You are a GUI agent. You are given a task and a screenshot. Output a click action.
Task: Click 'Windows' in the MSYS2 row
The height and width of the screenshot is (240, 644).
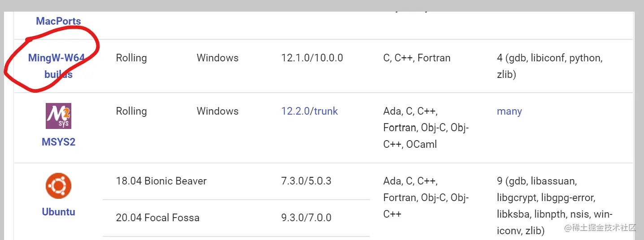point(218,111)
